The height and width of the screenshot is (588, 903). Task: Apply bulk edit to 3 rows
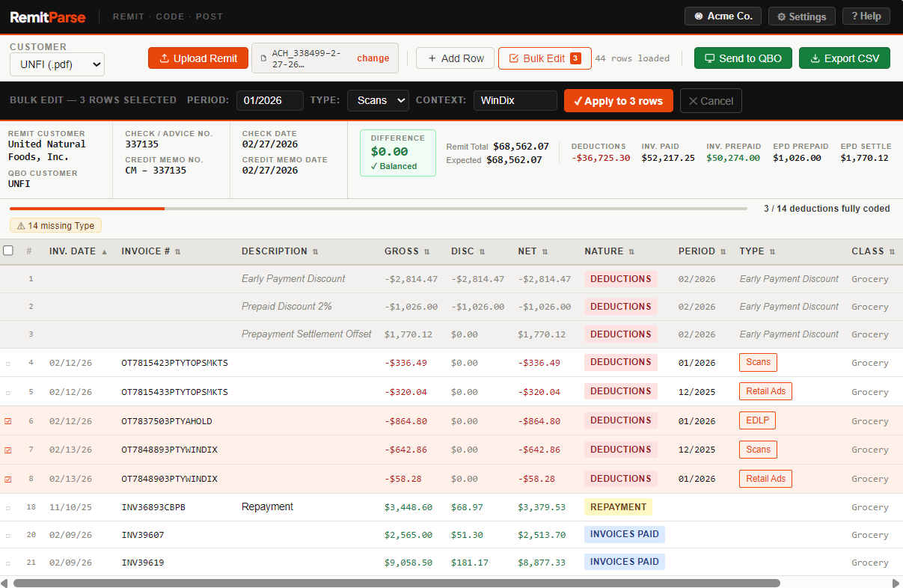tap(619, 101)
